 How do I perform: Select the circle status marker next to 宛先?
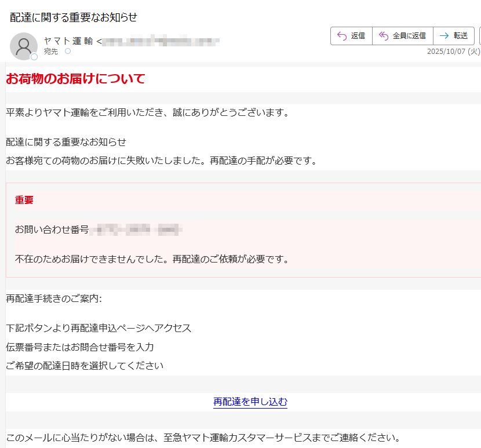pyautogui.click(x=68, y=52)
